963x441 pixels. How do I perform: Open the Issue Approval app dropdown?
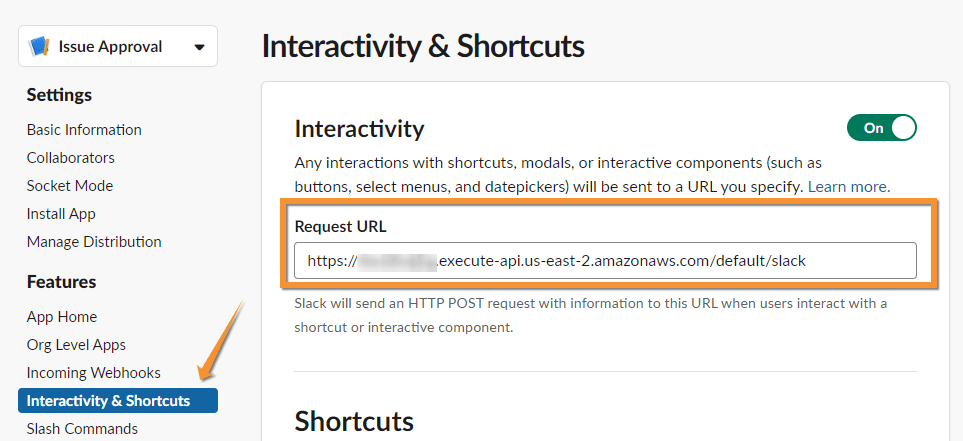coord(199,47)
